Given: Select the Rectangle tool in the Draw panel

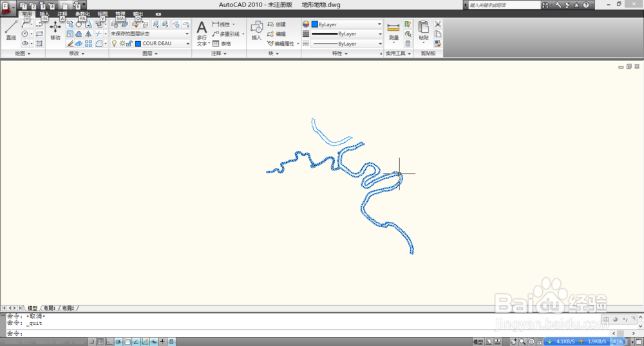Looking at the screenshot, I should tap(39, 34).
